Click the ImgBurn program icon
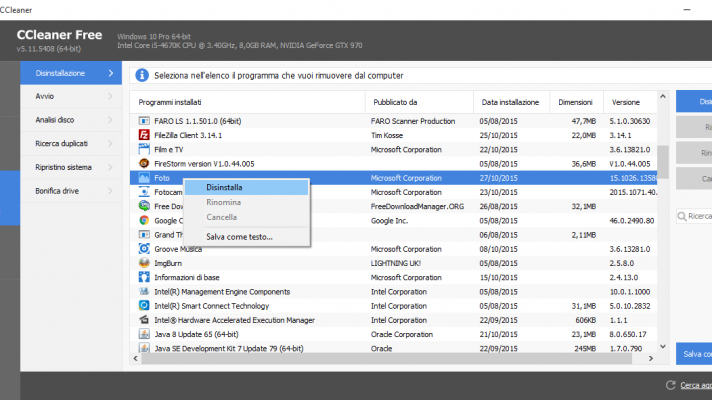712x400 pixels. click(145, 263)
